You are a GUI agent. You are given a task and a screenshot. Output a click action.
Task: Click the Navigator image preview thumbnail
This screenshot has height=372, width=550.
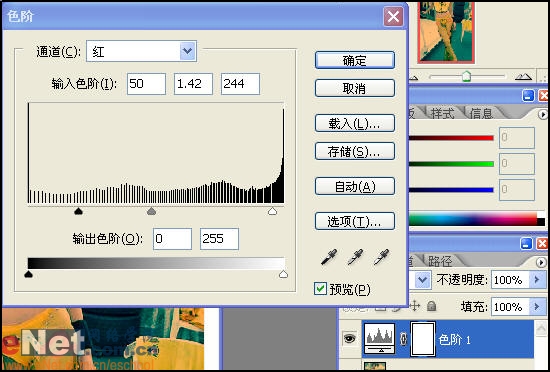click(x=446, y=32)
